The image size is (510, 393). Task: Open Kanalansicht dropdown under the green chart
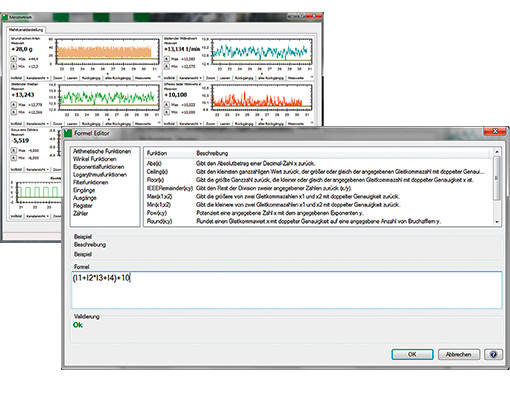pyautogui.click(x=37, y=124)
